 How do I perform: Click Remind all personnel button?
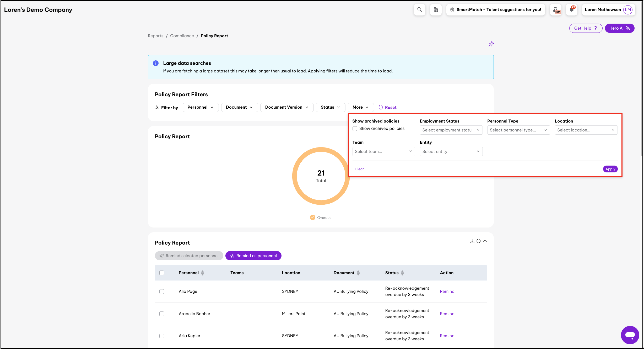coord(253,256)
